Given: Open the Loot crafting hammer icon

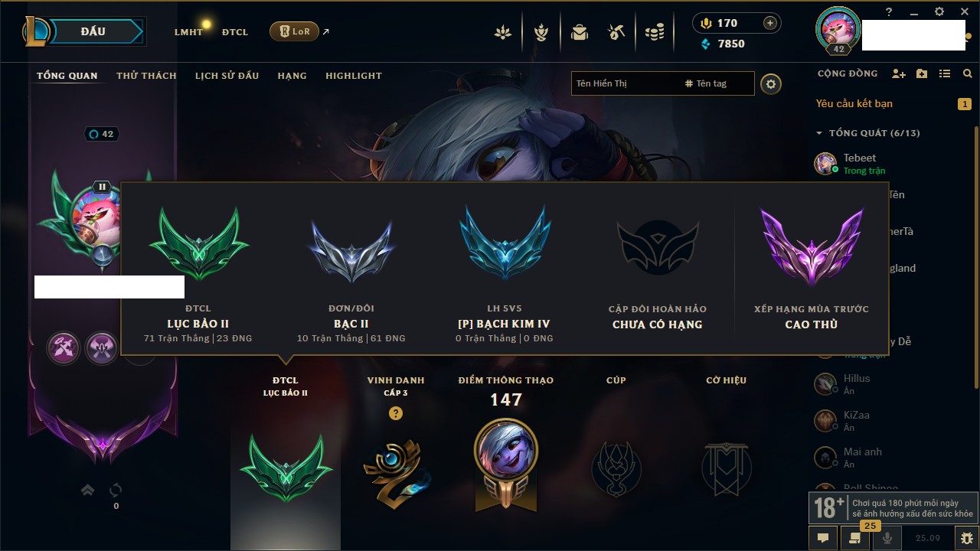Looking at the screenshot, I should point(616,32).
